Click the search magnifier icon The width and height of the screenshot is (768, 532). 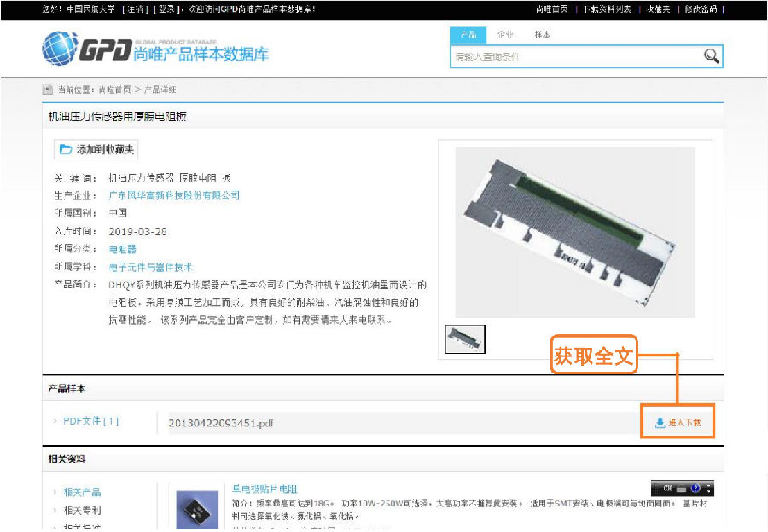pos(711,56)
